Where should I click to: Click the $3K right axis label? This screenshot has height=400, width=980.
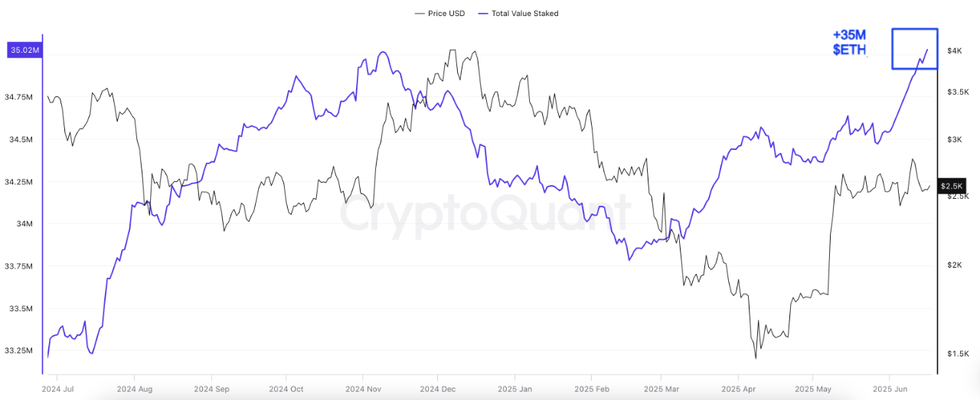click(x=954, y=140)
